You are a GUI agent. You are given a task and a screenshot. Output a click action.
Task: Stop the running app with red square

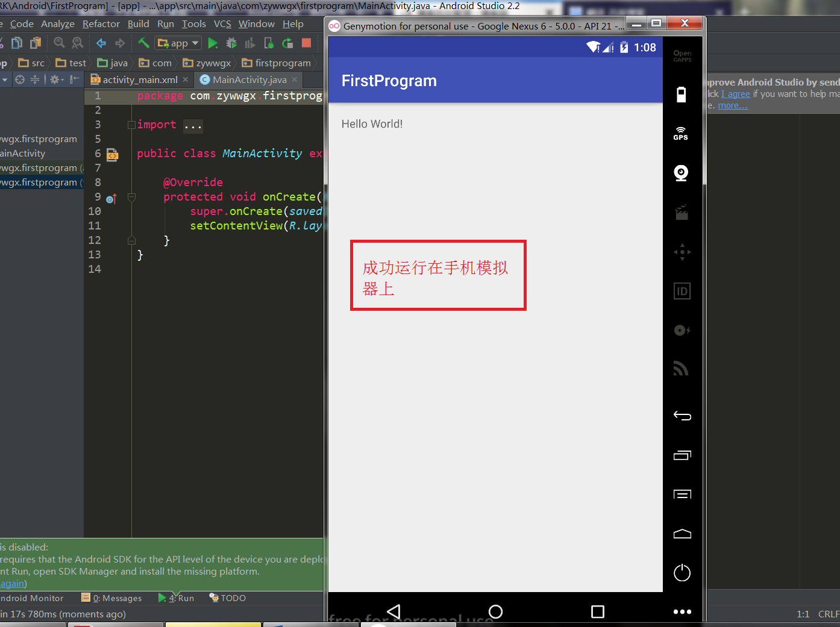pyautogui.click(x=306, y=43)
